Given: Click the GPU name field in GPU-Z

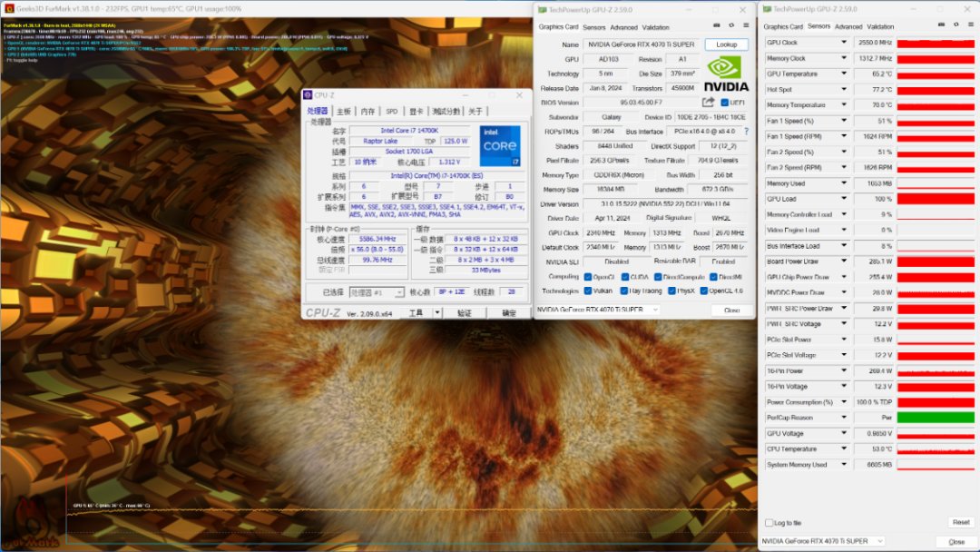Looking at the screenshot, I should 642,44.
